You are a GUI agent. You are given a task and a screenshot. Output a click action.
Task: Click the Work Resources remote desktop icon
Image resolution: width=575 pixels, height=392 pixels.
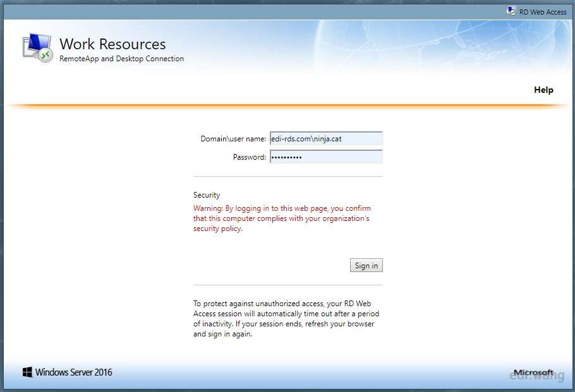click(37, 47)
